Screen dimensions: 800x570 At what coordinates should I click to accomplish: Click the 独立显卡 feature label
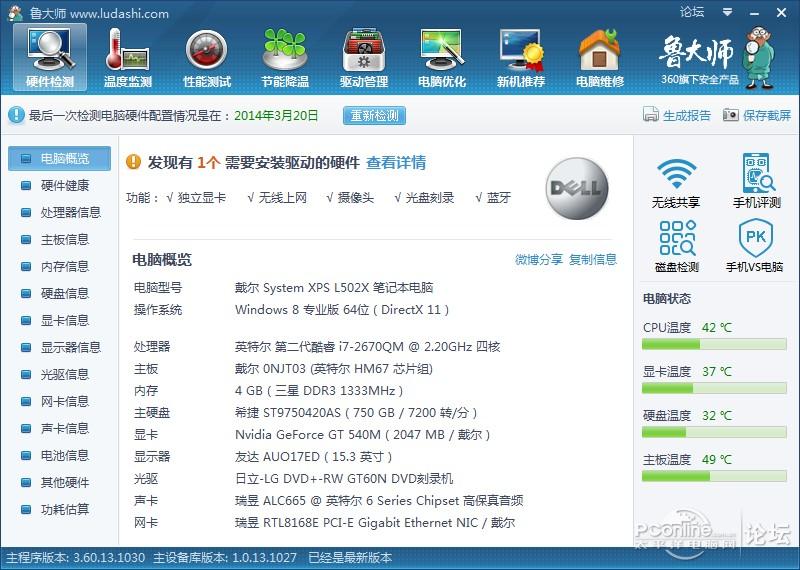(x=202, y=197)
